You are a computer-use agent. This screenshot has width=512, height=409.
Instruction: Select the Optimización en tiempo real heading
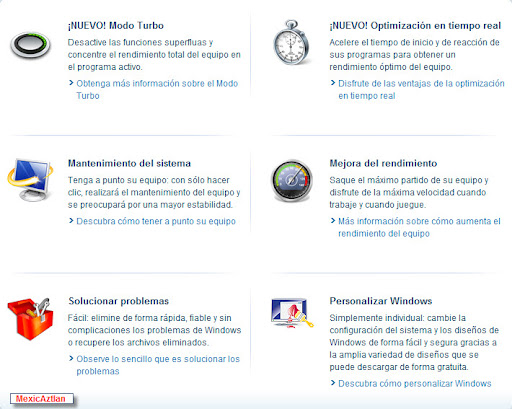(x=415, y=26)
